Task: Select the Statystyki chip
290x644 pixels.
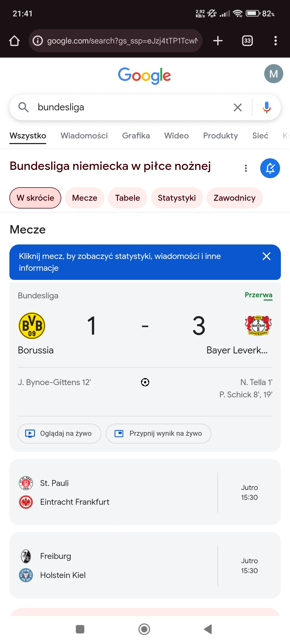Action: 177,198
